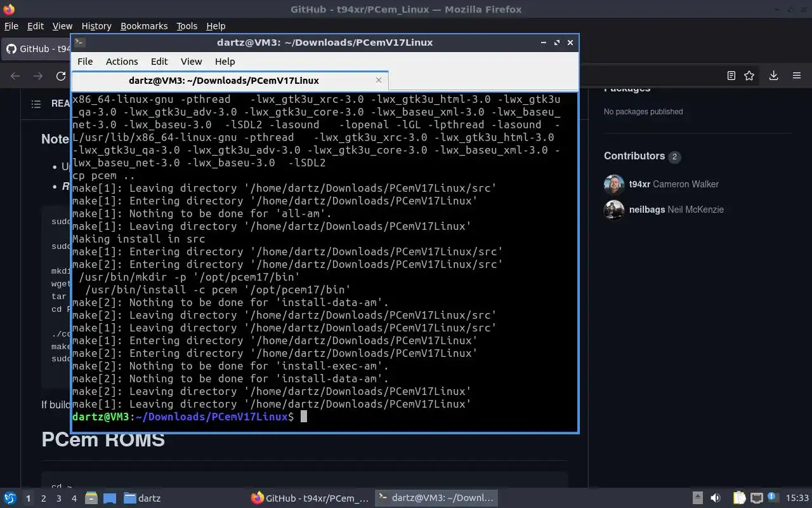Open t94xr Cameron Walker contributor link
This screenshot has height=508, width=812.
(x=674, y=184)
